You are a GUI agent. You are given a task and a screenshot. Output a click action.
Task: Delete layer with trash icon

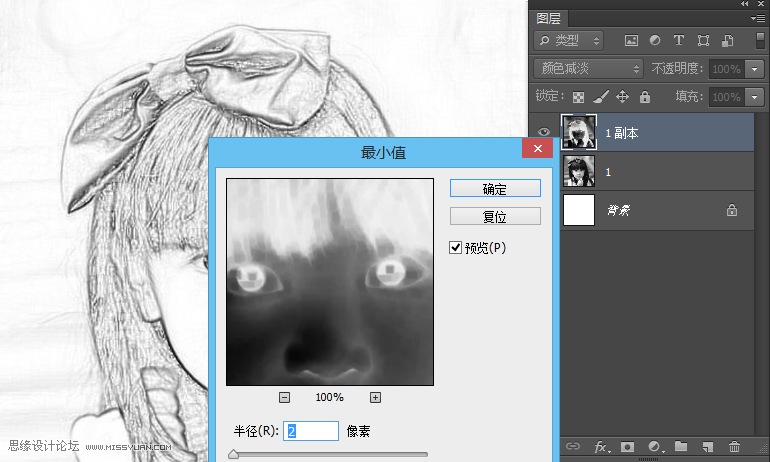pos(734,446)
